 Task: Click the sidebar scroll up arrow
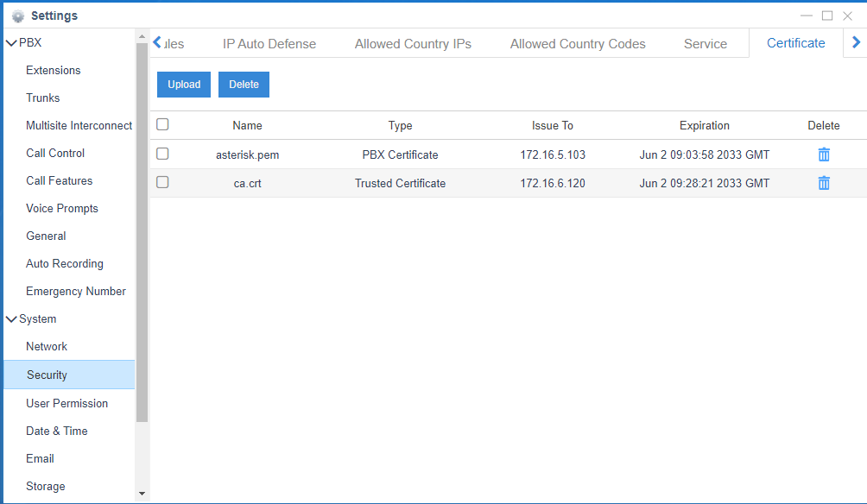point(142,36)
